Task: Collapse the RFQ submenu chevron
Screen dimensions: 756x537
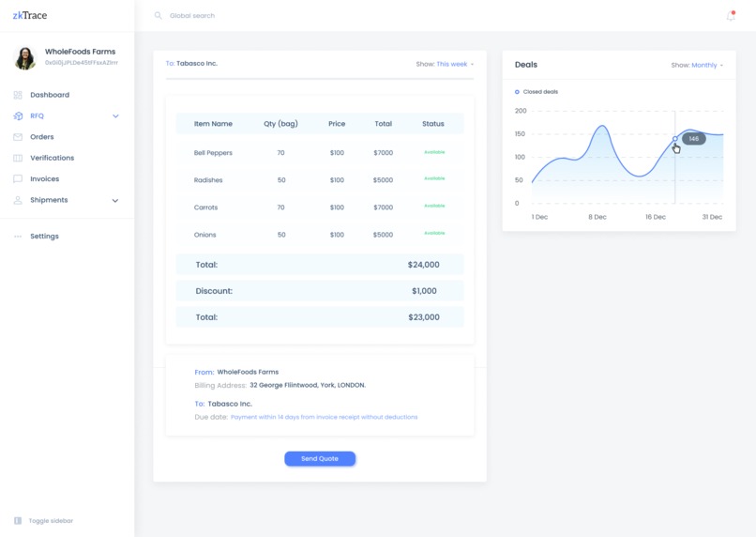Action: pos(115,116)
